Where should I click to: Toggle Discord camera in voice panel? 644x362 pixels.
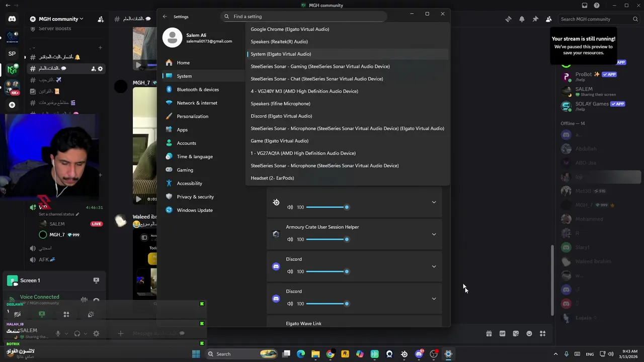pyautogui.click(x=17, y=314)
